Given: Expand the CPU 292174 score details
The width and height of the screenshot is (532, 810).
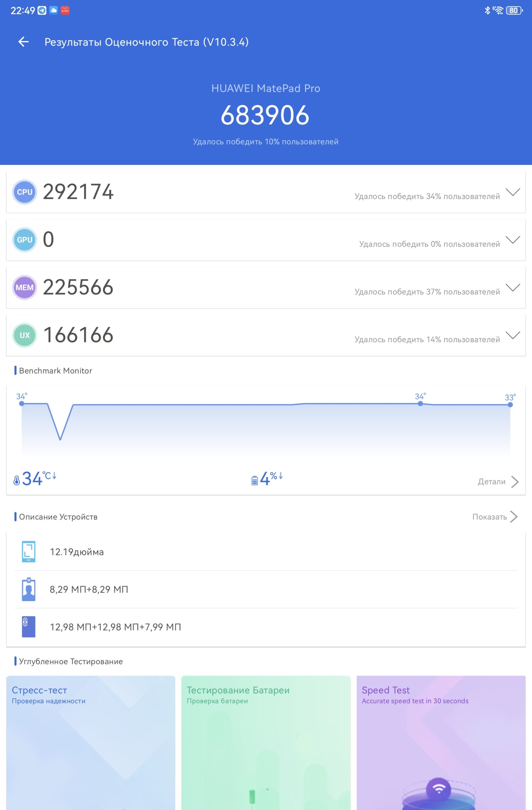Looking at the screenshot, I should tap(513, 192).
